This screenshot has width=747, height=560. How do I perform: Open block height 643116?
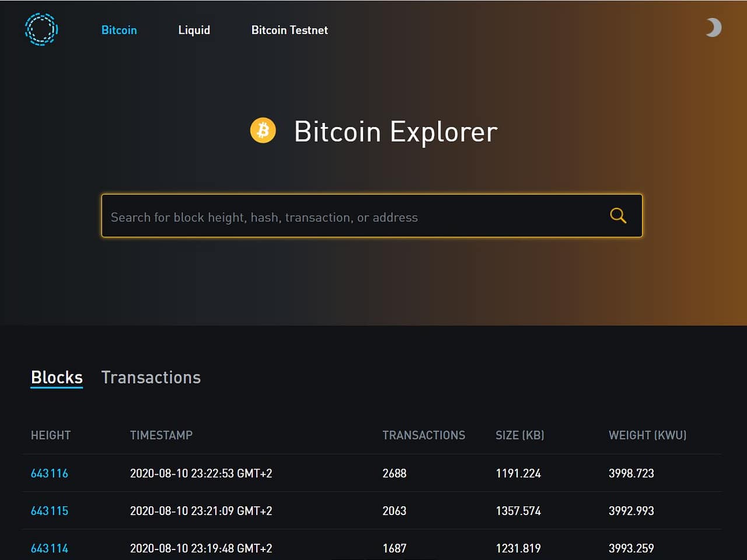(50, 473)
